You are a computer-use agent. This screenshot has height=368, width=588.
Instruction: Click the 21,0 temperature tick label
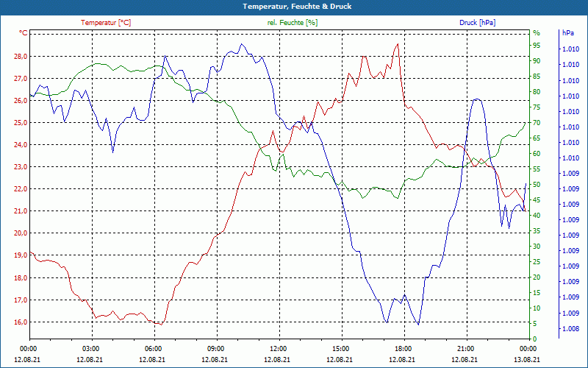pos(21,211)
